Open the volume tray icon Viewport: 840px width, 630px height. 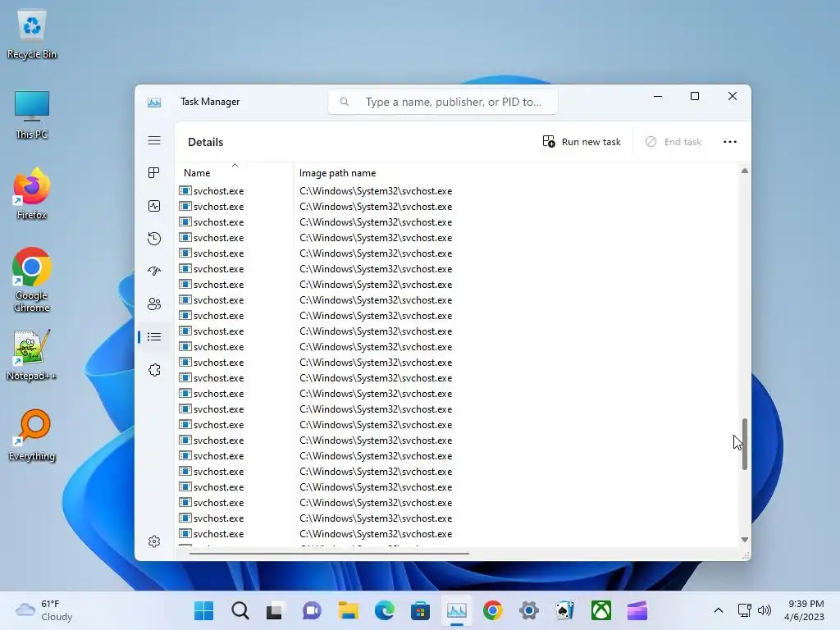[765, 610]
